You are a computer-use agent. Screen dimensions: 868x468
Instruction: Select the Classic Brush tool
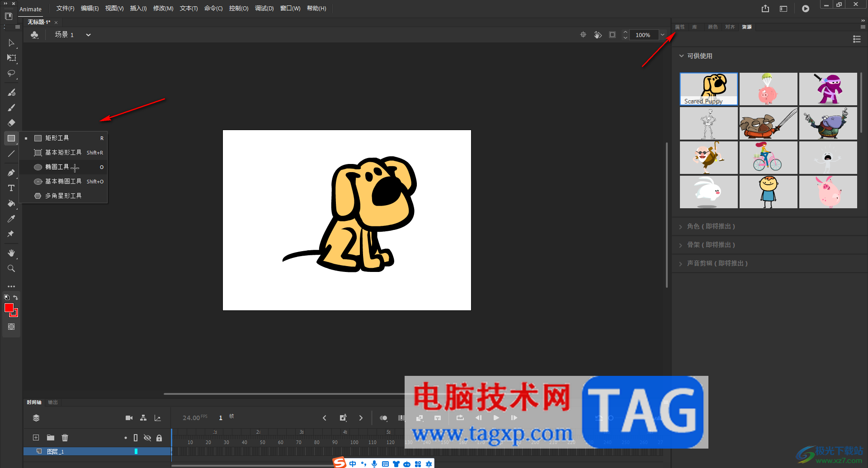coord(11,108)
